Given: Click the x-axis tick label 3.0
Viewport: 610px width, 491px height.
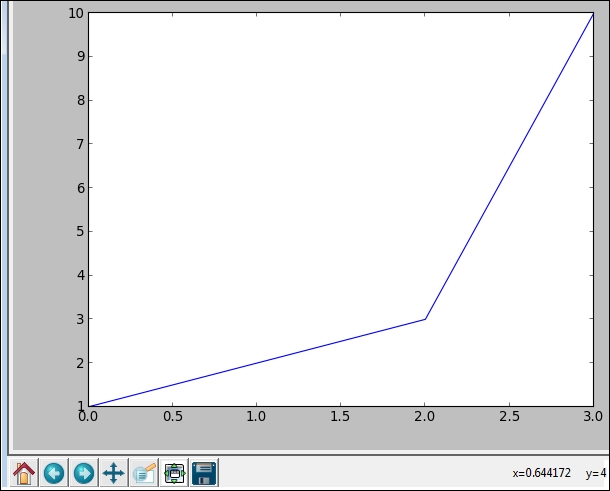Looking at the screenshot, I should point(593,417).
